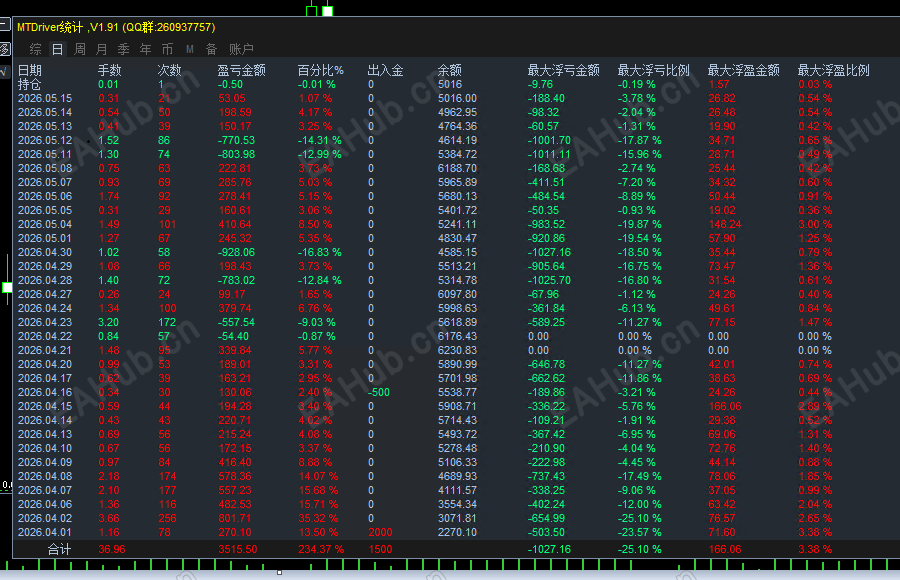Select the 持仓 row label

coord(30,84)
